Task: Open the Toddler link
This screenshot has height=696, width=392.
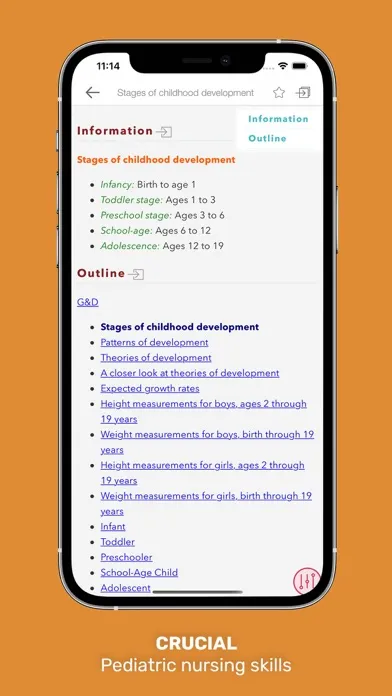Action: (117, 542)
